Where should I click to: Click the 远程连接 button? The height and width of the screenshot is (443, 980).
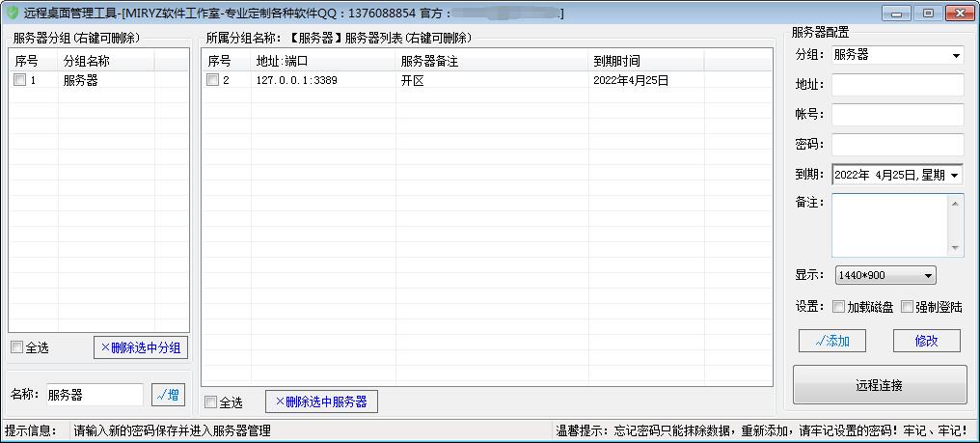[880, 385]
